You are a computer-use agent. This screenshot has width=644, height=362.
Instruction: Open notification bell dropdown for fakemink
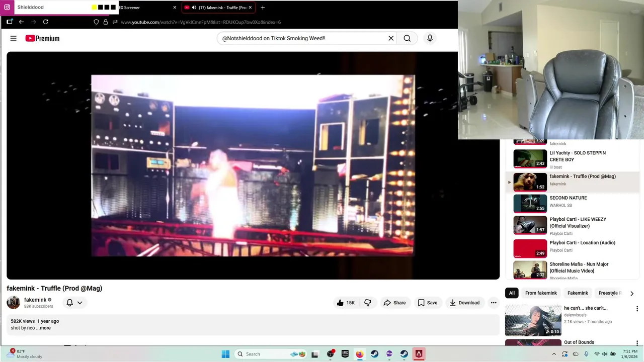pos(74,303)
